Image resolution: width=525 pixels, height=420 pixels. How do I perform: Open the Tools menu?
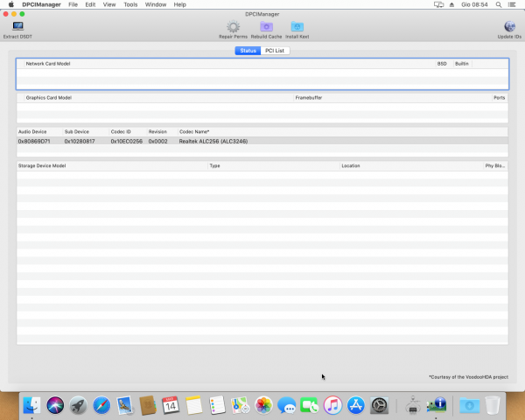coord(130,4)
